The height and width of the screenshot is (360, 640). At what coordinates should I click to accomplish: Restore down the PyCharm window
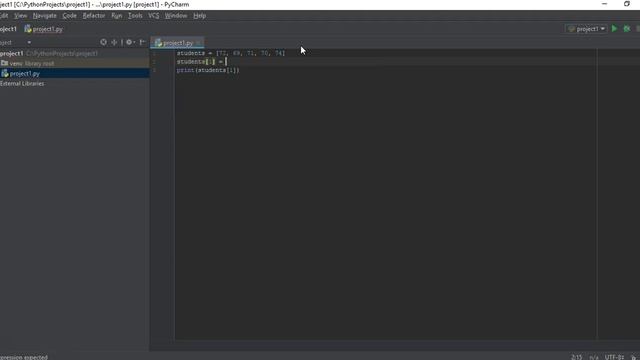[627, 4]
